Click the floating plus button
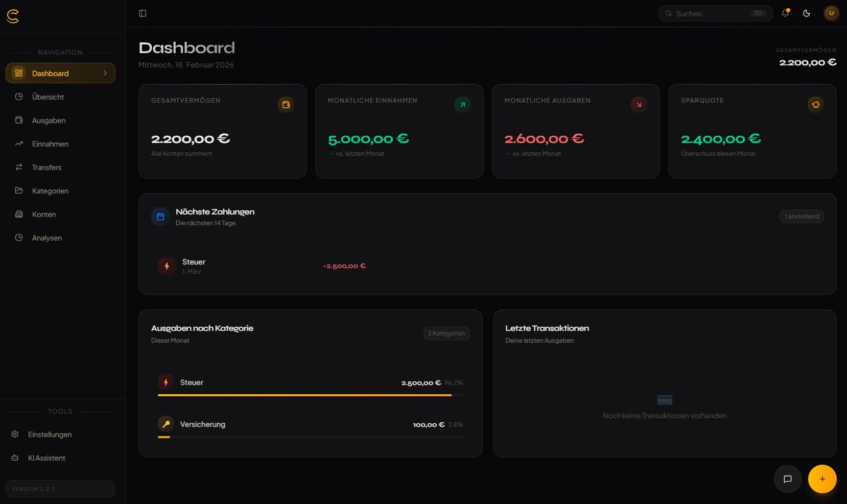This screenshot has height=504, width=847. tap(822, 479)
